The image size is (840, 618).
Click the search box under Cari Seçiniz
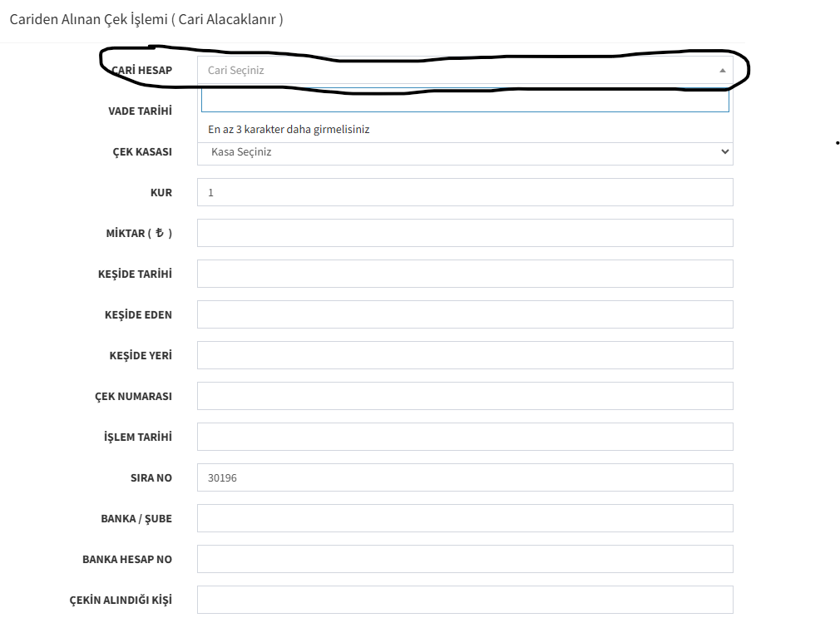[x=464, y=101]
